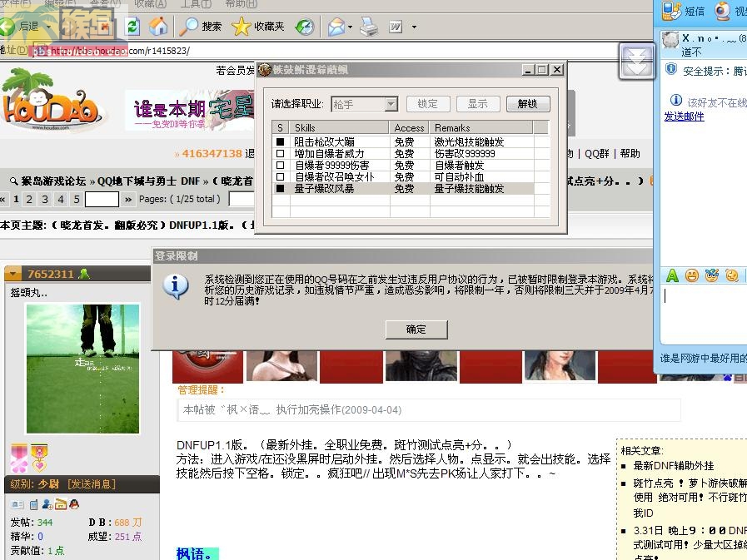
Task: Click the security shield icon by 安全提示
Action: 671,70
